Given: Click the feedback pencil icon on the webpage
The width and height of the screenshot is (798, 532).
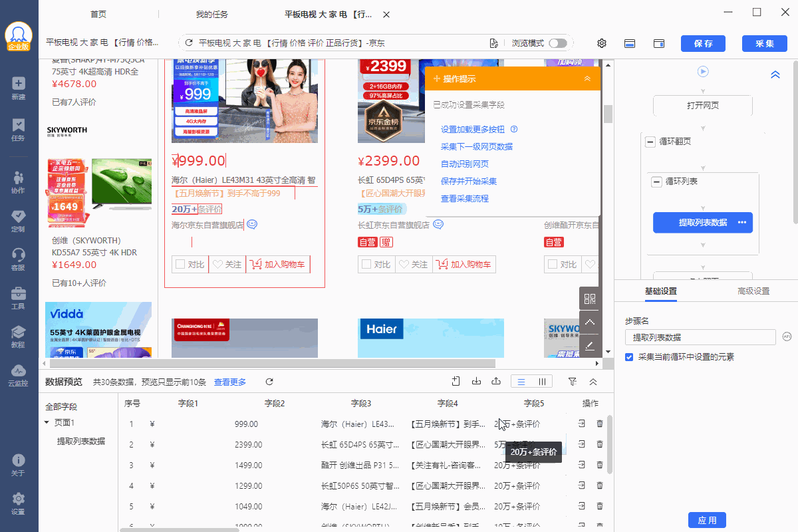Looking at the screenshot, I should 590,346.
